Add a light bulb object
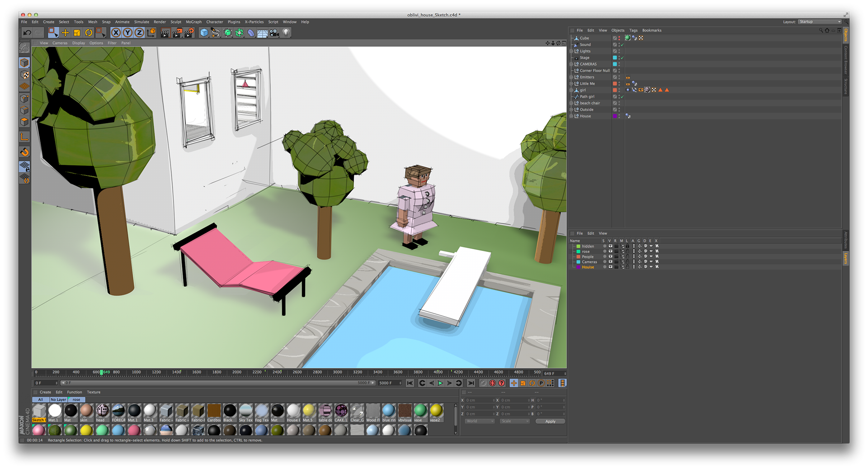Screen dimensions: 868x469 tap(286, 33)
